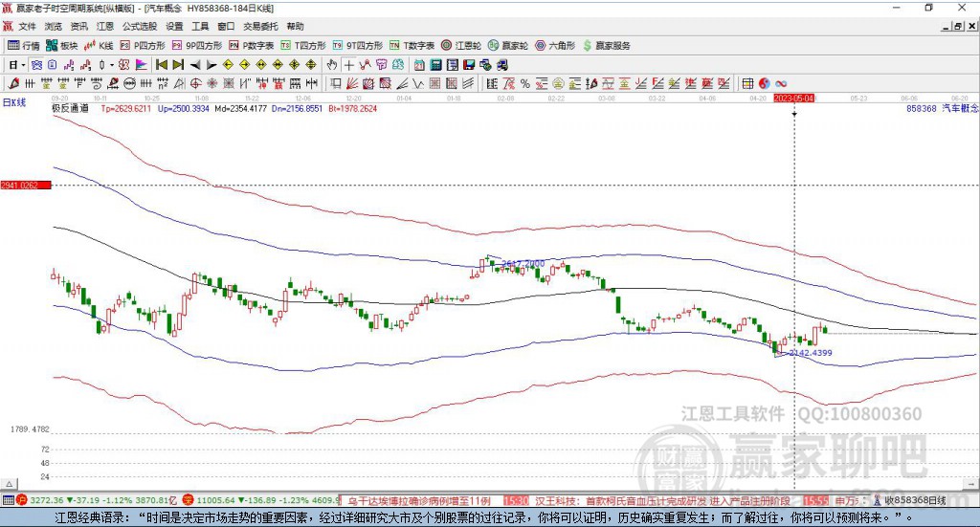Launch the 赢家轮 wheel tool
This screenshot has height=527, width=980.
[x=508, y=46]
